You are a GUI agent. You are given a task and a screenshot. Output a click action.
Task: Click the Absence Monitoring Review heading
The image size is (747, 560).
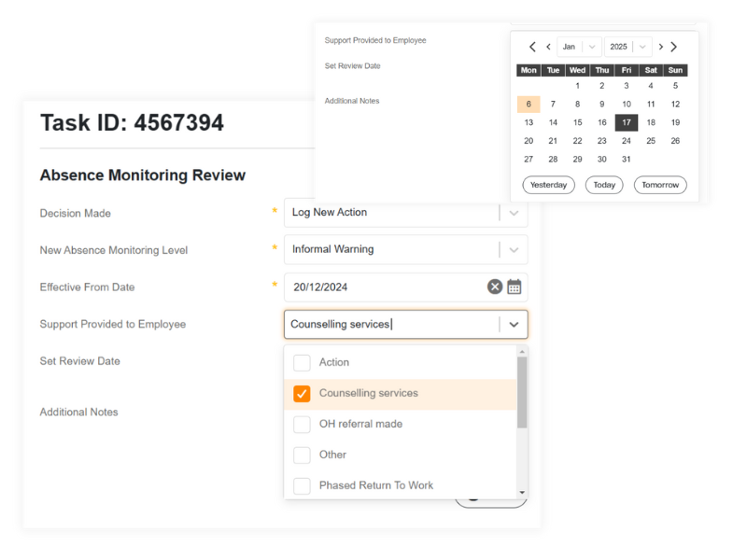pos(143,175)
